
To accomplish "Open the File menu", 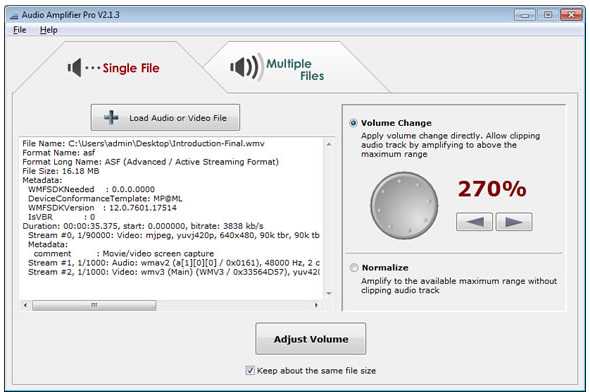I will (x=20, y=30).
